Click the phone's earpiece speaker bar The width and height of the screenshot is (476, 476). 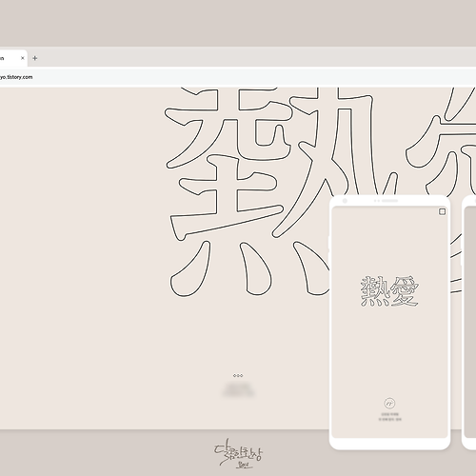pos(389,201)
